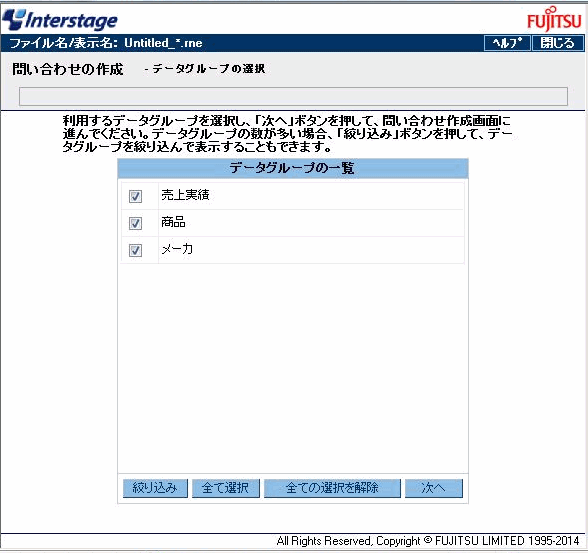Image resolution: width=588 pixels, height=553 pixels.
Task: Click the データグループの一覧 header
Action: (293, 168)
